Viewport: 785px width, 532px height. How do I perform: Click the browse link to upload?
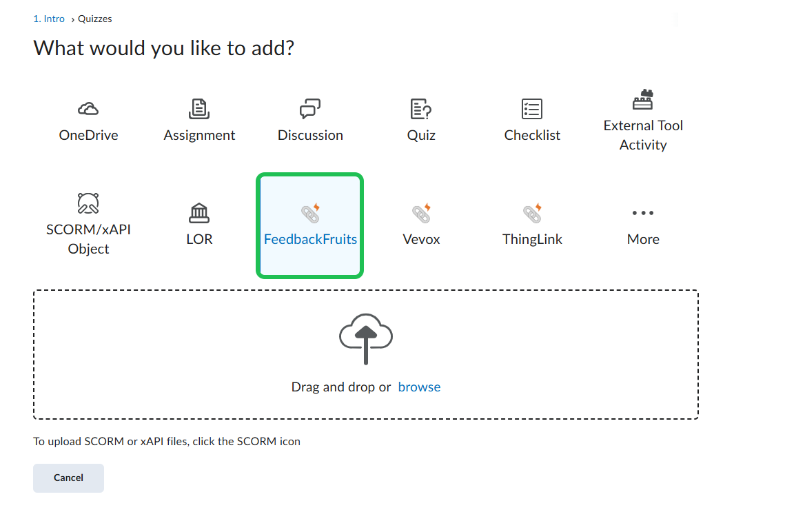[x=419, y=387]
